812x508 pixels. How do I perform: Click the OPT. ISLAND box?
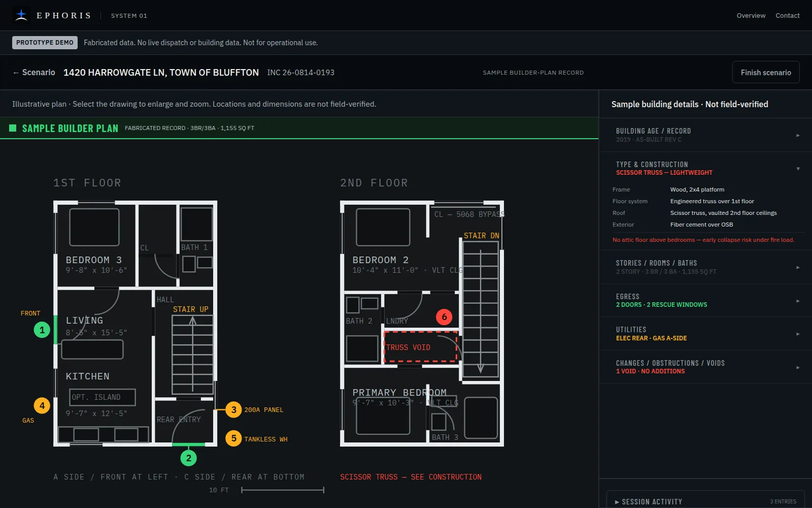click(x=103, y=397)
